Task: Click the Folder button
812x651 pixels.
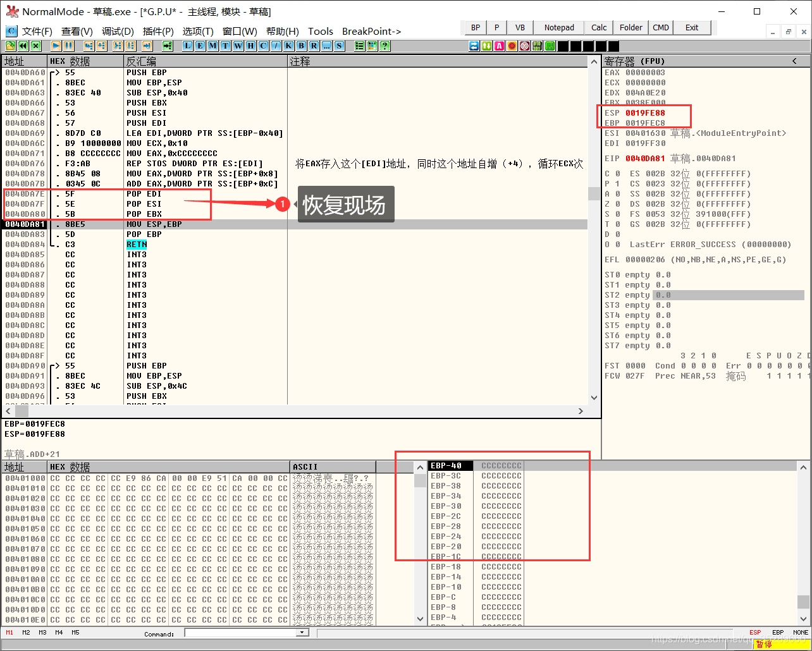Action: point(631,28)
